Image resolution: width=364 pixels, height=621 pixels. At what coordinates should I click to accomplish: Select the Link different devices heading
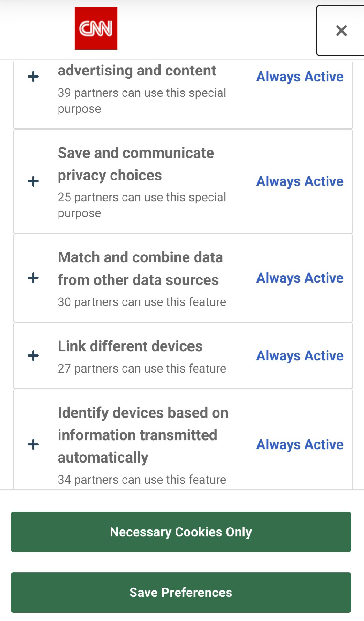click(x=130, y=346)
